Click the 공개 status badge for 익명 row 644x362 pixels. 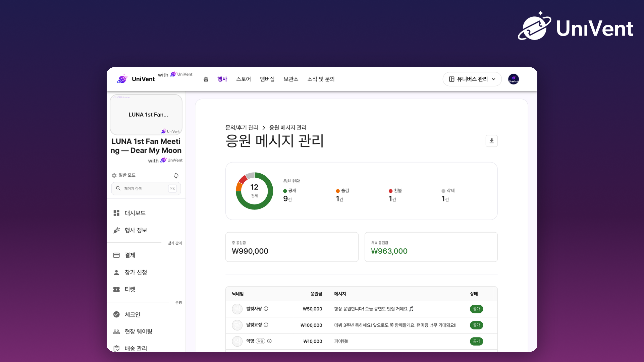coord(476,341)
